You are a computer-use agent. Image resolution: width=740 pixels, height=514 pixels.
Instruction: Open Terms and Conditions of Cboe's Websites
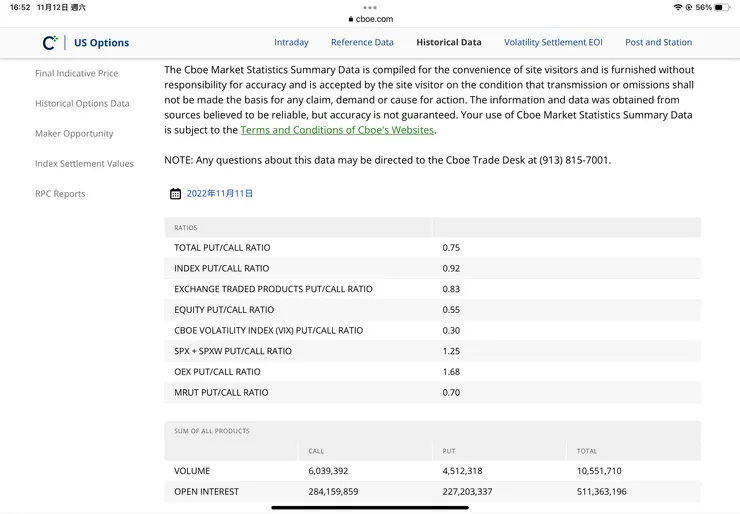click(x=337, y=130)
